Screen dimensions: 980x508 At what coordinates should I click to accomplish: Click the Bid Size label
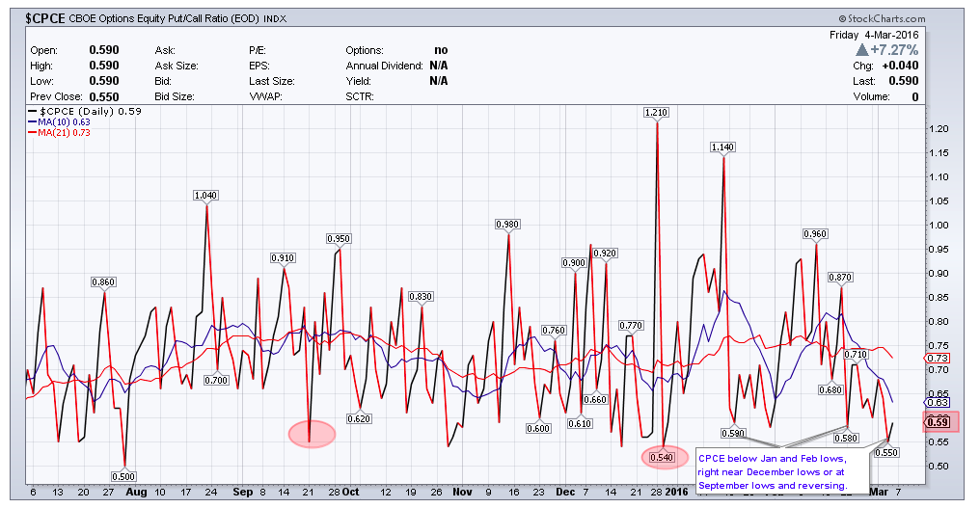tap(175, 96)
